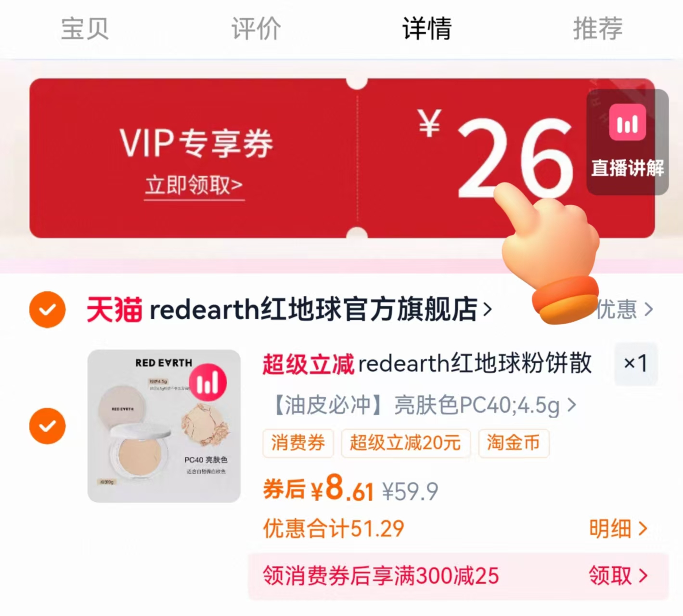The height and width of the screenshot is (616, 683).
Task: Click the 天猫 Tmall logo
Action: point(114,309)
